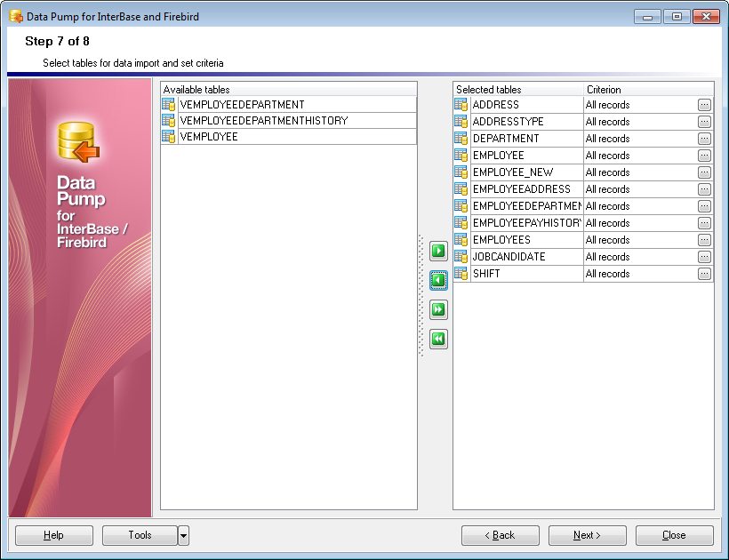729x560 pixels.
Task: Go to the Next wizard step
Action: coord(587,535)
